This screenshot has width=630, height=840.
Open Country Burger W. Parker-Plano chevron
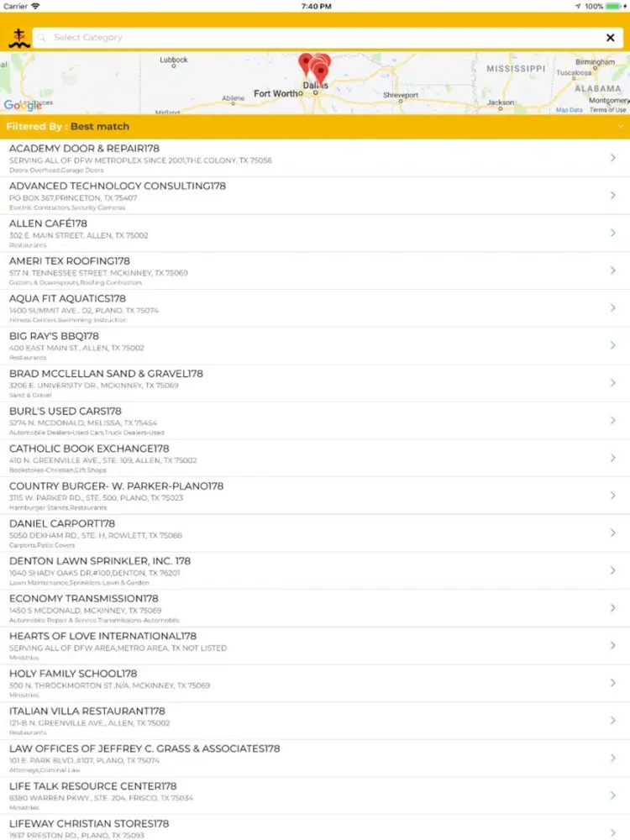click(x=613, y=495)
